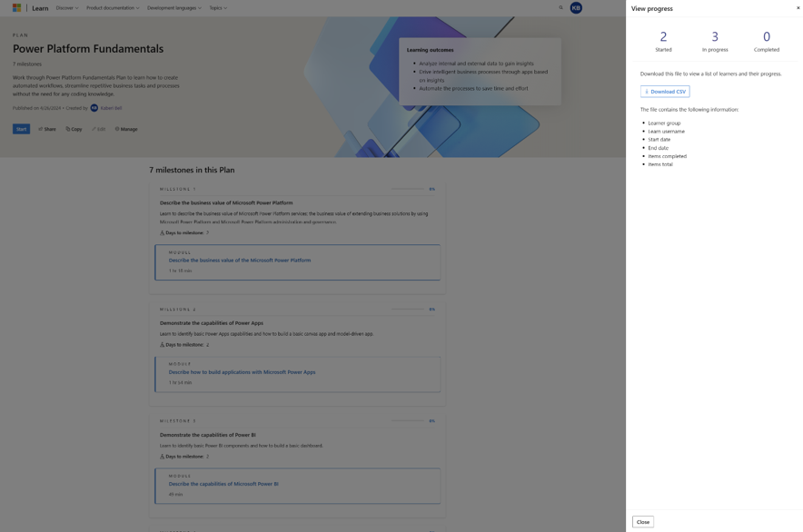803x532 pixels.
Task: Open 'Describe the business value of the Microsoft Power Platform'
Action: tap(239, 259)
